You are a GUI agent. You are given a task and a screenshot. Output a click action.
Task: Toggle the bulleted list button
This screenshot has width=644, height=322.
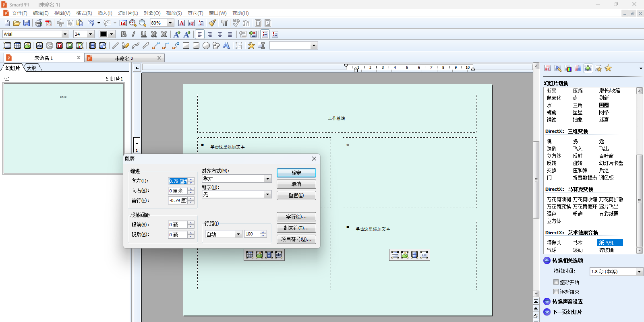point(265,34)
